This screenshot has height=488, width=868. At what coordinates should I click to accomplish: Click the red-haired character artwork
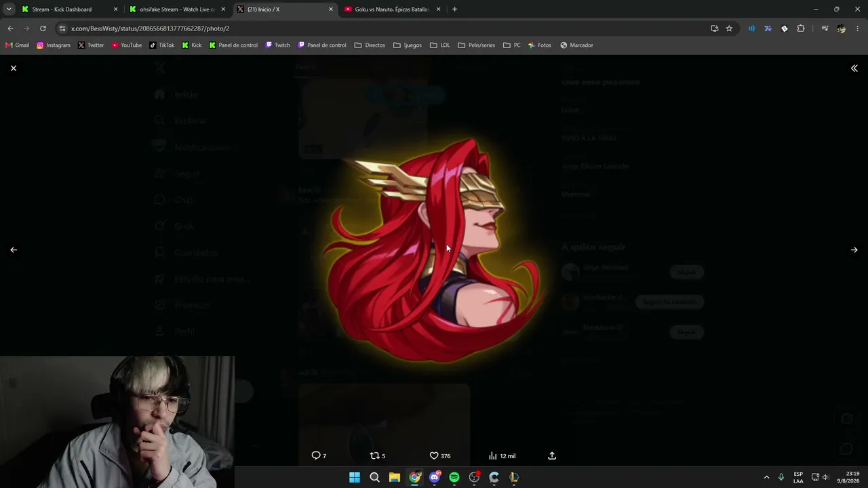click(x=434, y=249)
